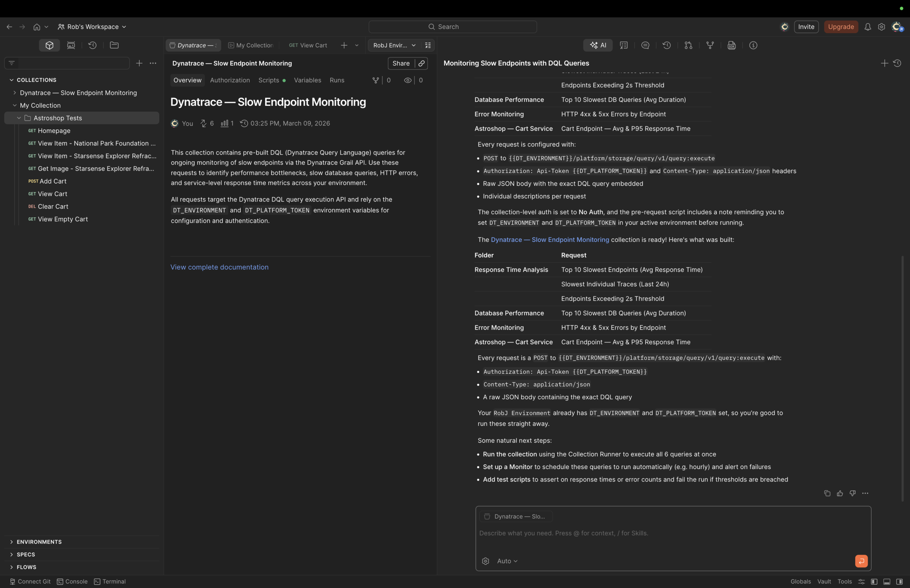Fork the collection via the fork icon
910x588 pixels.
[x=710, y=45]
